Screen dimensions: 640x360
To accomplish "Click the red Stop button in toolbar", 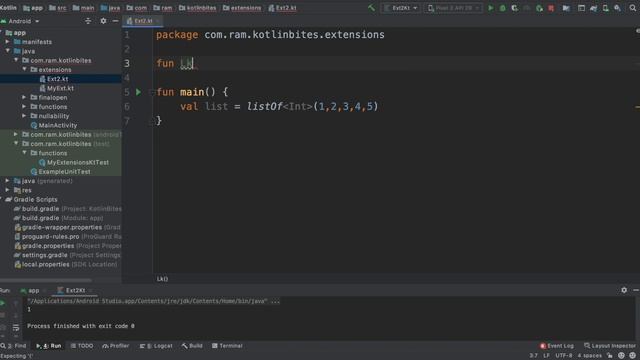I will (551, 8).
